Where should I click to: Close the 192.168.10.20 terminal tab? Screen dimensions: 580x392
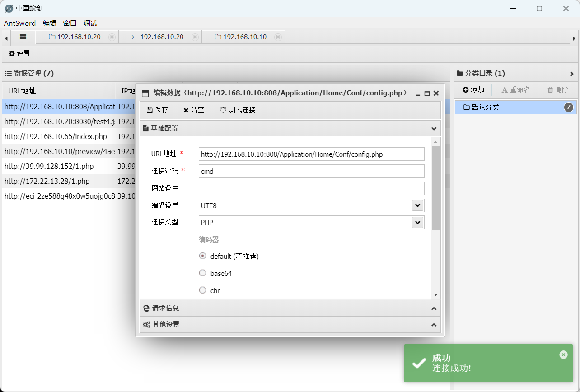click(195, 37)
